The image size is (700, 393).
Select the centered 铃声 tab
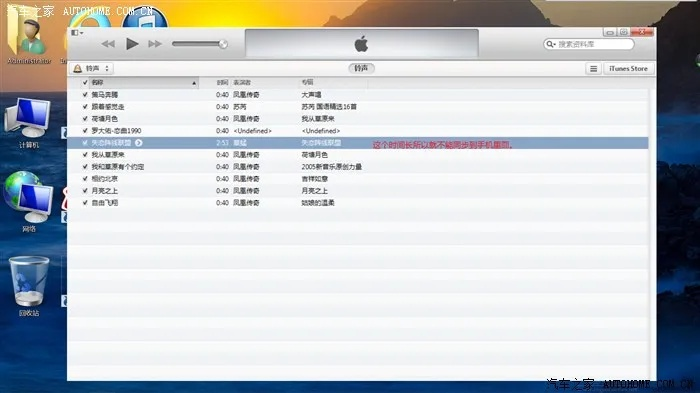(361, 68)
